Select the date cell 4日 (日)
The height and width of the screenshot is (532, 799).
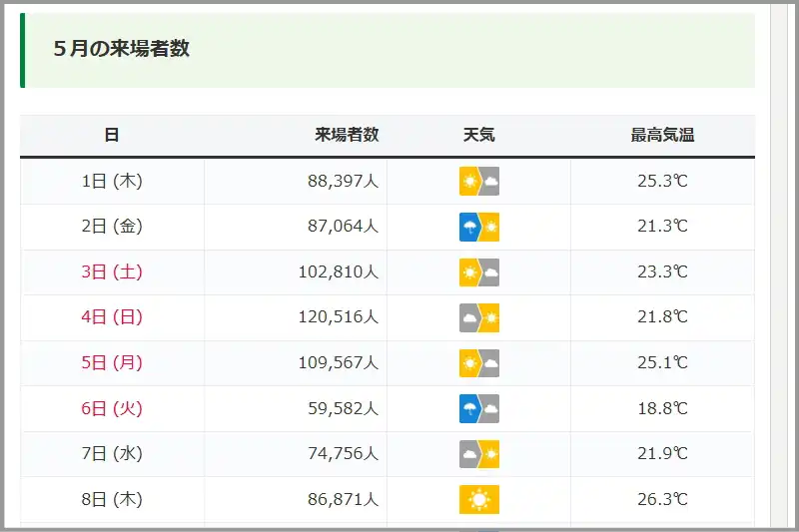[x=112, y=317]
